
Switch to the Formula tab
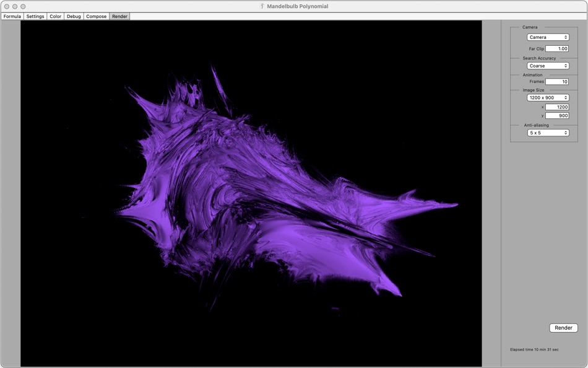click(x=12, y=16)
